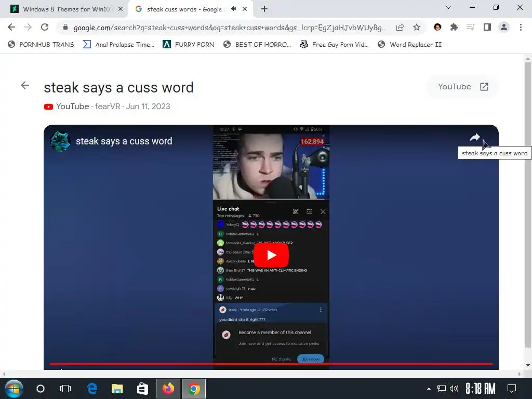Expand the tab search chevron
The height and width of the screenshot is (399, 532).
448,7
